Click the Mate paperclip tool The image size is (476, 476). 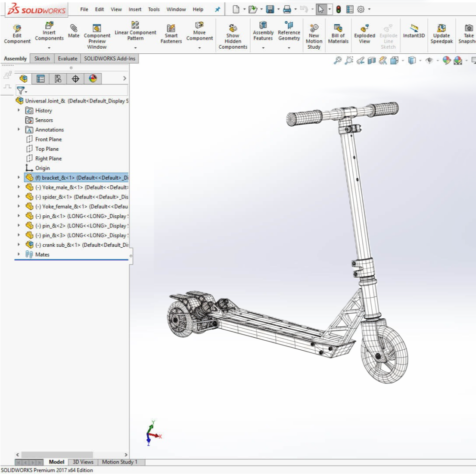coord(74,31)
